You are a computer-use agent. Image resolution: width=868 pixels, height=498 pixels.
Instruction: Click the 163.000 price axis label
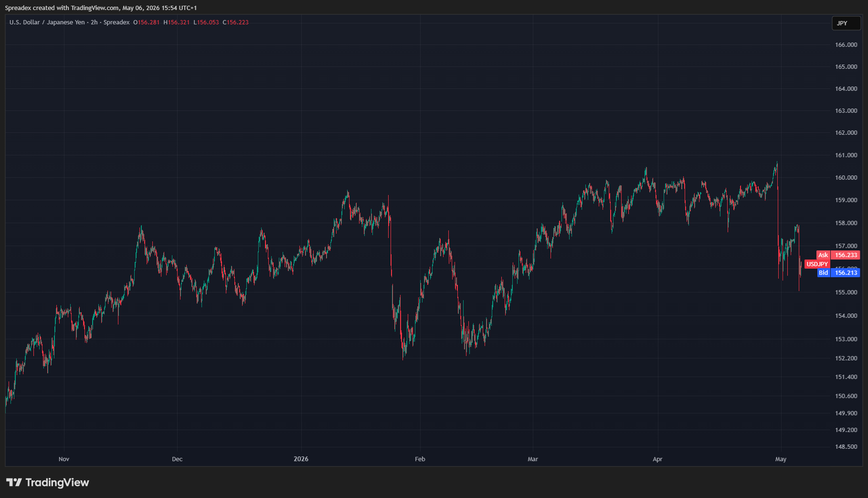pyautogui.click(x=846, y=111)
